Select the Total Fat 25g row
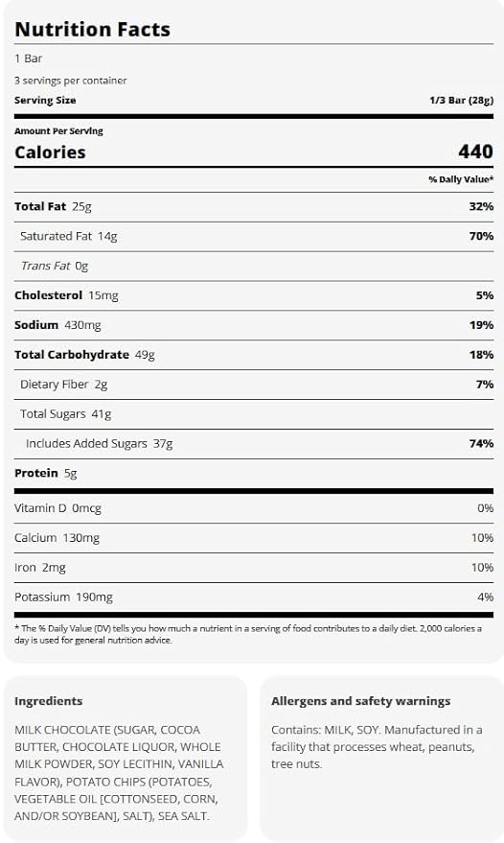 254,207
